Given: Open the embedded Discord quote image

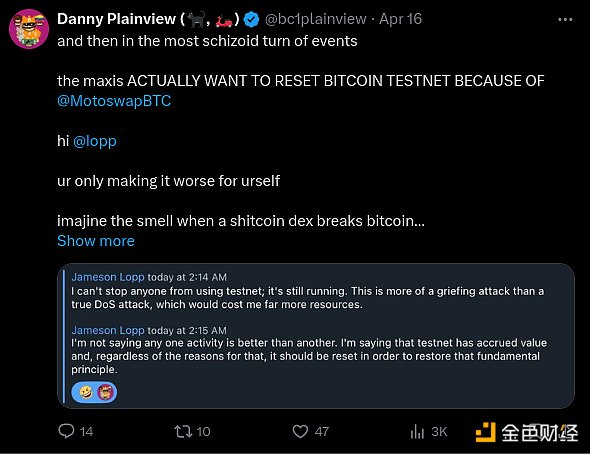Looking at the screenshot, I should 316,336.
